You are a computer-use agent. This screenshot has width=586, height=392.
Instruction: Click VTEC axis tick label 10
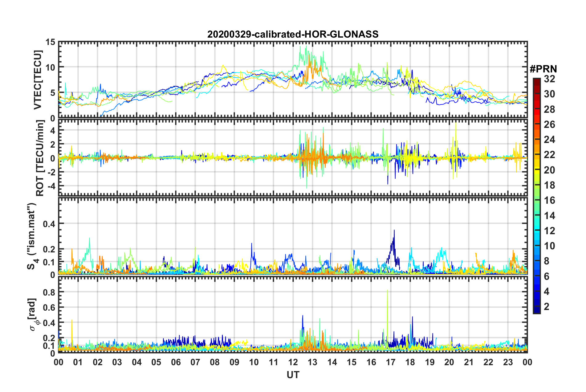50,67
